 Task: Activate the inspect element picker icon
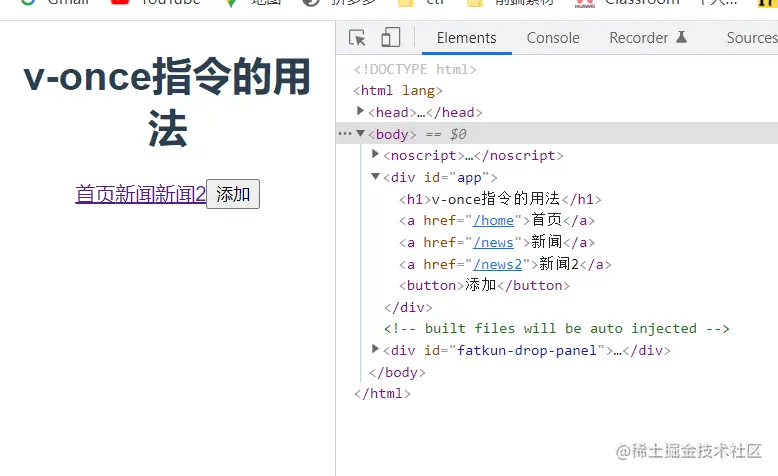tap(357, 38)
